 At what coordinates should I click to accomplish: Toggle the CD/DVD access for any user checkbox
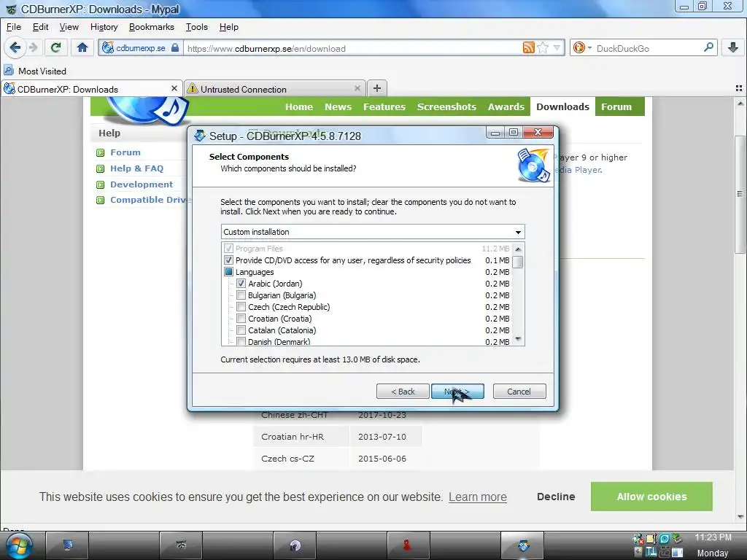(228, 260)
